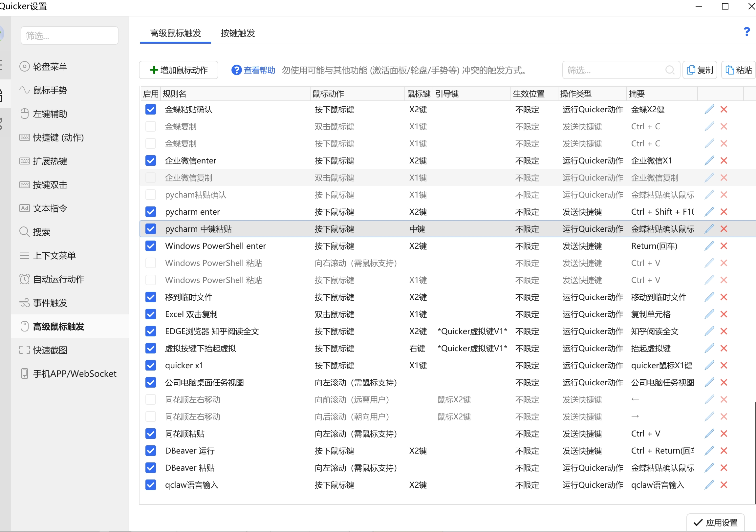Edit the qclaw语音输入 rule
Image resolution: width=756 pixels, height=532 pixels.
(709, 485)
